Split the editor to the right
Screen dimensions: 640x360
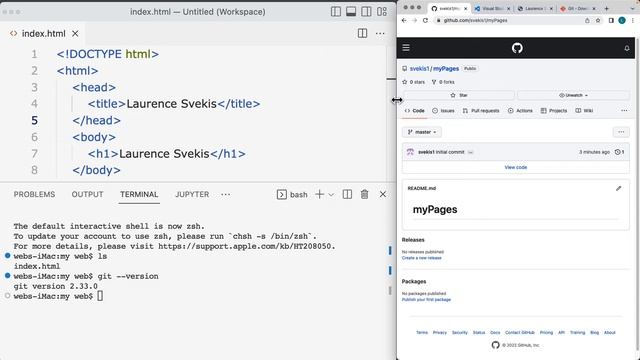(x=362, y=33)
